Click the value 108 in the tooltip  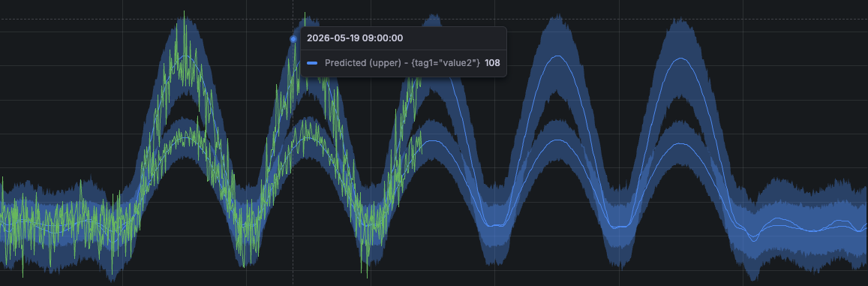(x=492, y=63)
